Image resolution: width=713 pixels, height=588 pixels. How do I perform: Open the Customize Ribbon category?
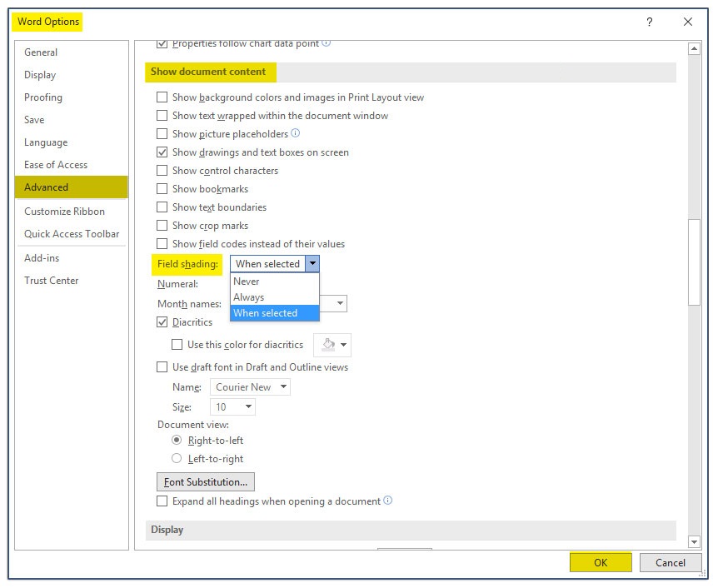pos(64,212)
